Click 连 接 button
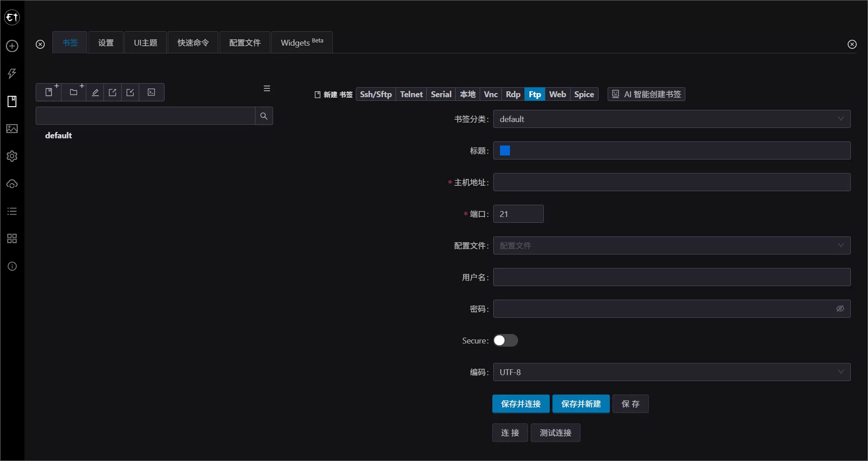The width and height of the screenshot is (868, 461). (x=510, y=433)
